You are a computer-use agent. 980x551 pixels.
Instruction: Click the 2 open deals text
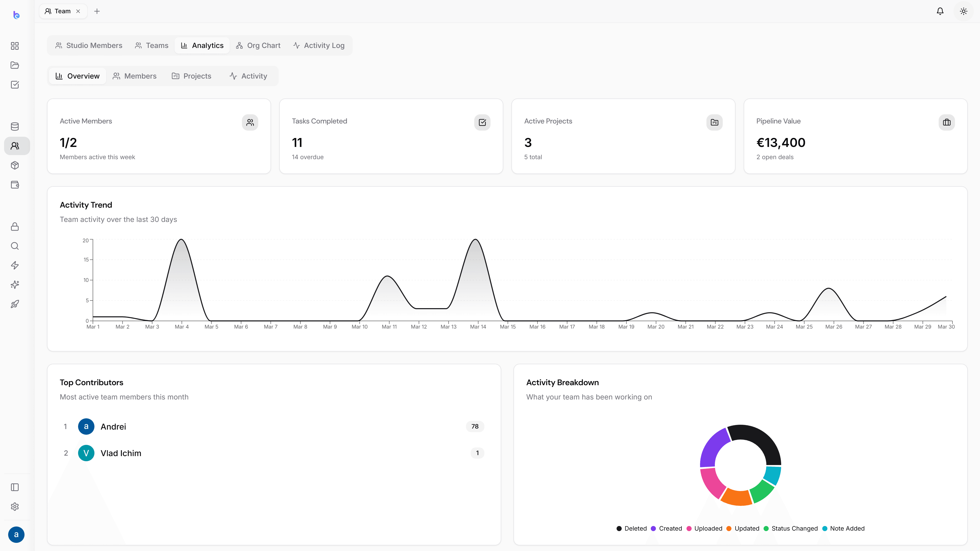click(775, 157)
